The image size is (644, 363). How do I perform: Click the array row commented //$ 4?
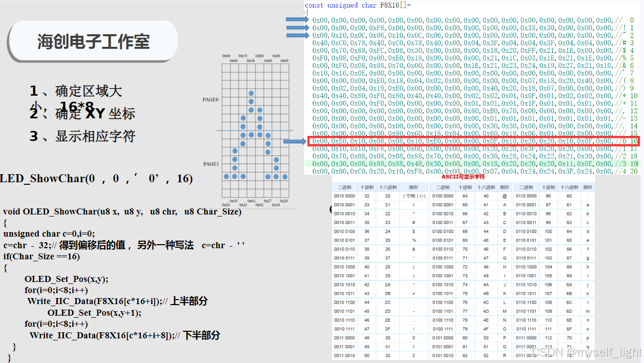472,50
